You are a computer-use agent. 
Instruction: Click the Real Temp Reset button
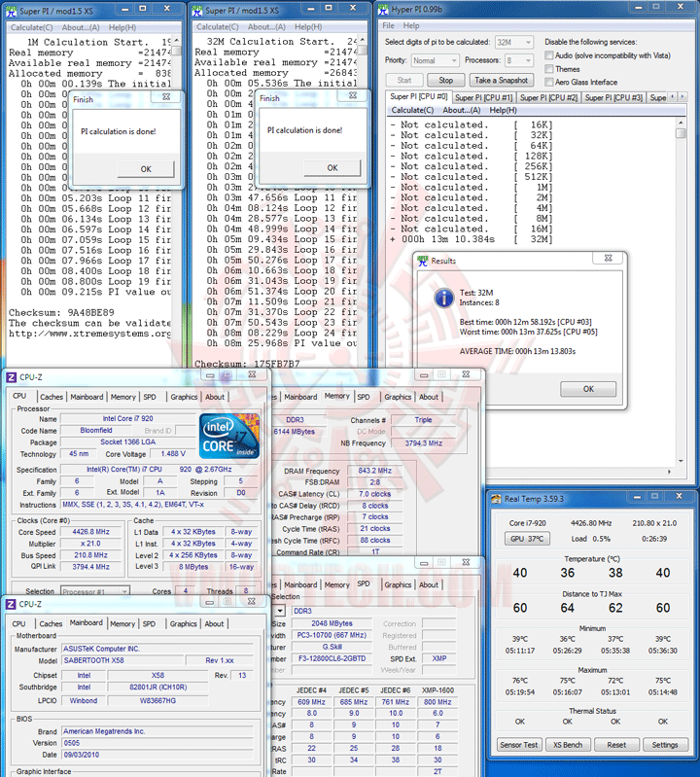coord(616,745)
